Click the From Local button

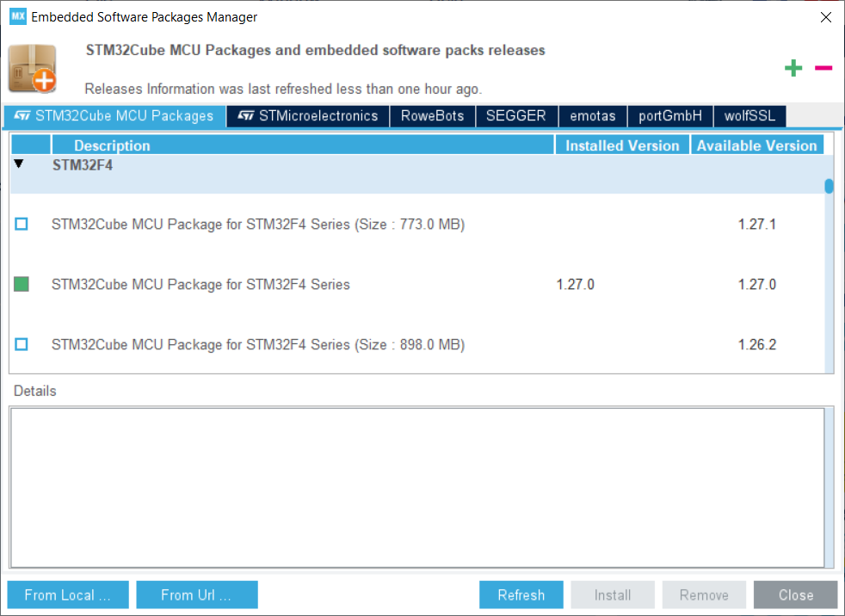point(68,594)
